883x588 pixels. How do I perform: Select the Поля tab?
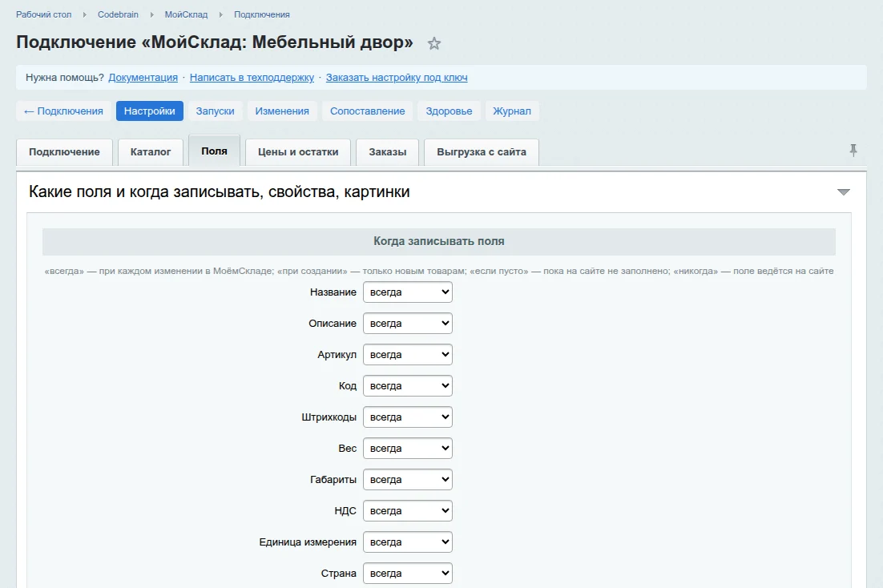[x=214, y=151]
